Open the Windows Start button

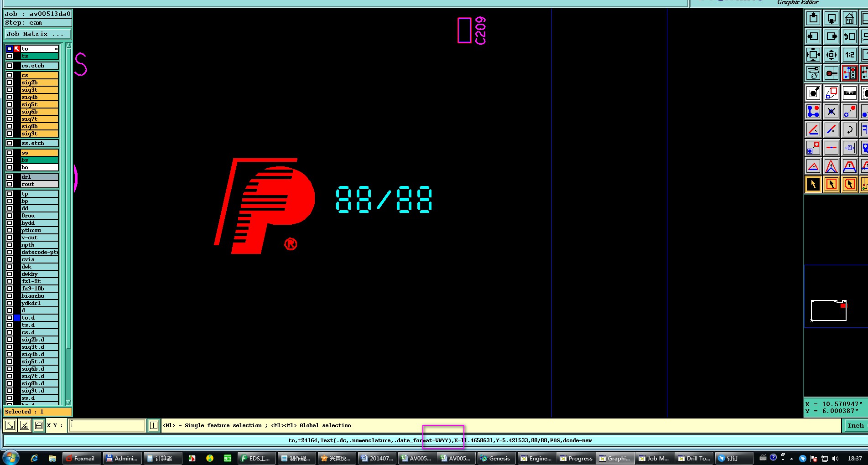tap(11, 458)
